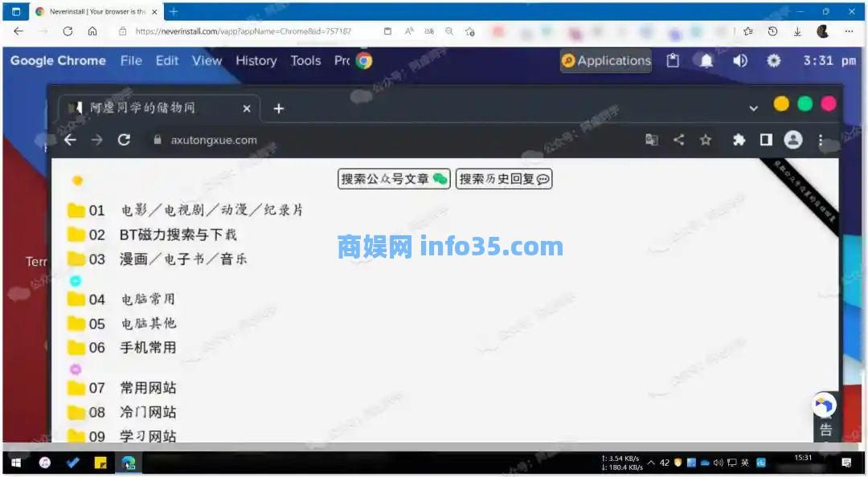Open the View menu
Viewport: 868px width, 477px height.
coord(207,61)
